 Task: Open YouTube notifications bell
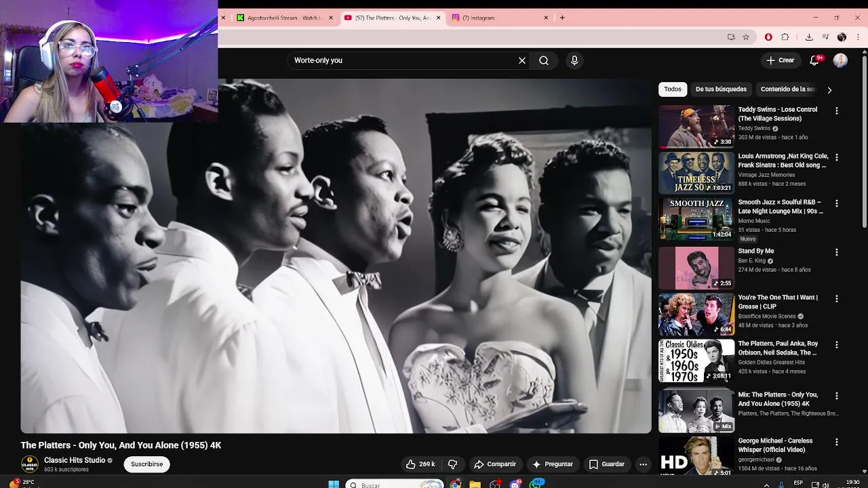pos(815,60)
